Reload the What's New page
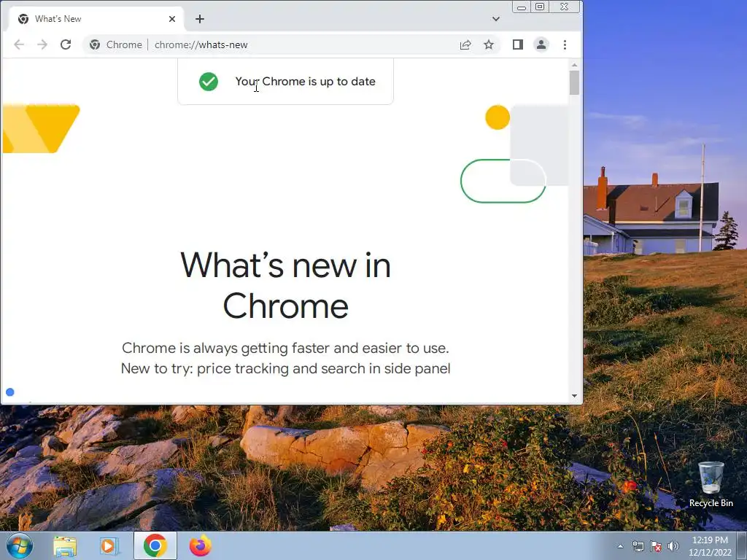This screenshot has width=747, height=560. [x=66, y=44]
